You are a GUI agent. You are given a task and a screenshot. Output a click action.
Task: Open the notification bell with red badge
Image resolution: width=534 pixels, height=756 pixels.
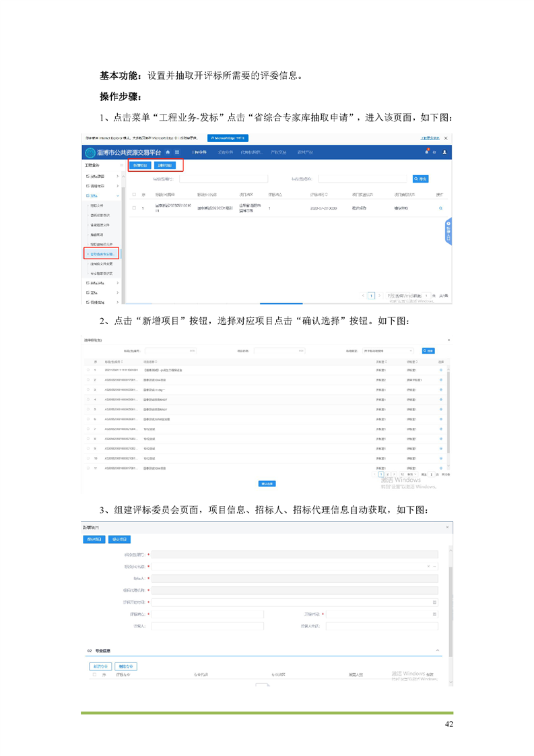[426, 152]
